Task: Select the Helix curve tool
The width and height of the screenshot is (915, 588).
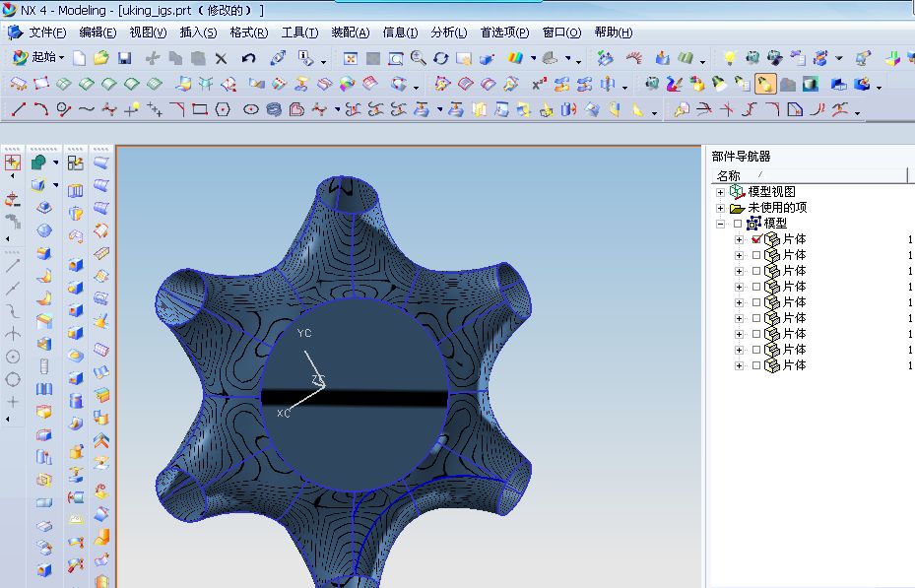Action: [274, 109]
